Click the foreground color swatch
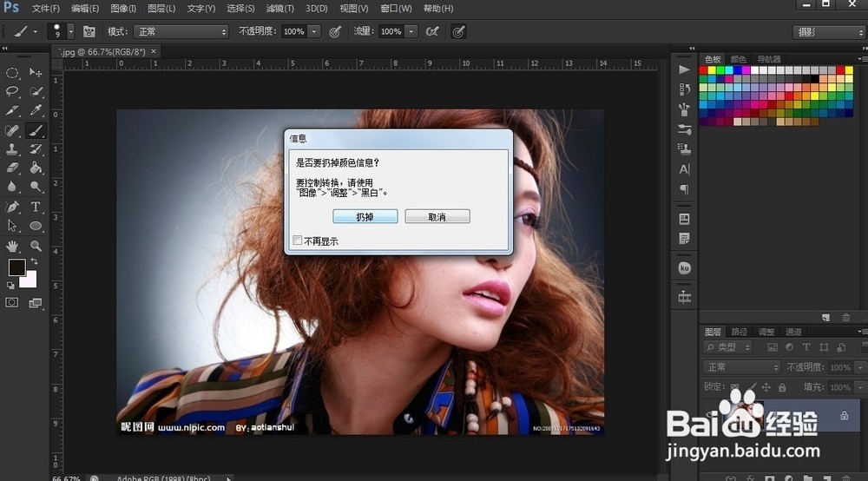Viewport: 868px width, 481px height. click(x=16, y=267)
